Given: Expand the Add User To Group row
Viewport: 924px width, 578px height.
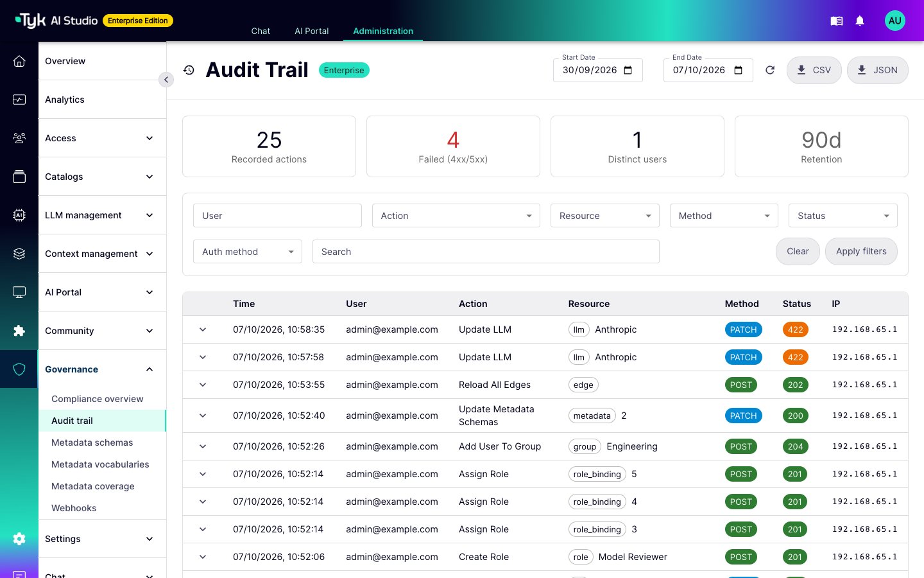Looking at the screenshot, I should tap(203, 446).
